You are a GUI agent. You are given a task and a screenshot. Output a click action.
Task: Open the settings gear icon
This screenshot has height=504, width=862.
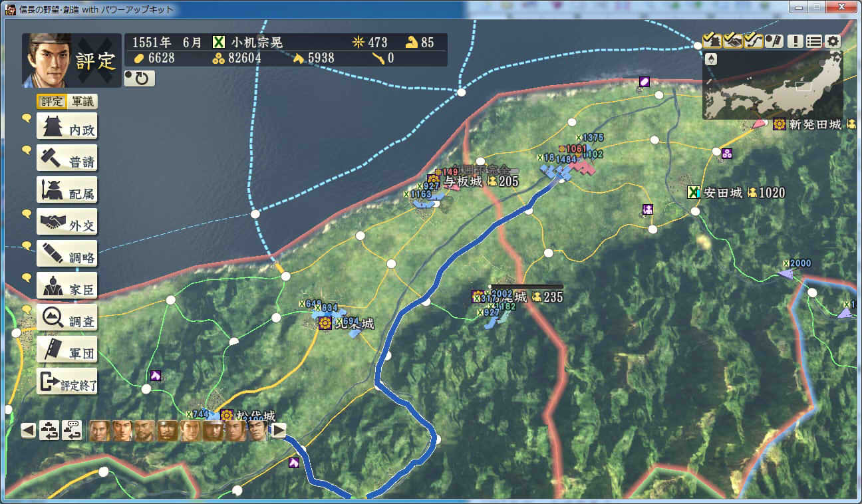833,41
